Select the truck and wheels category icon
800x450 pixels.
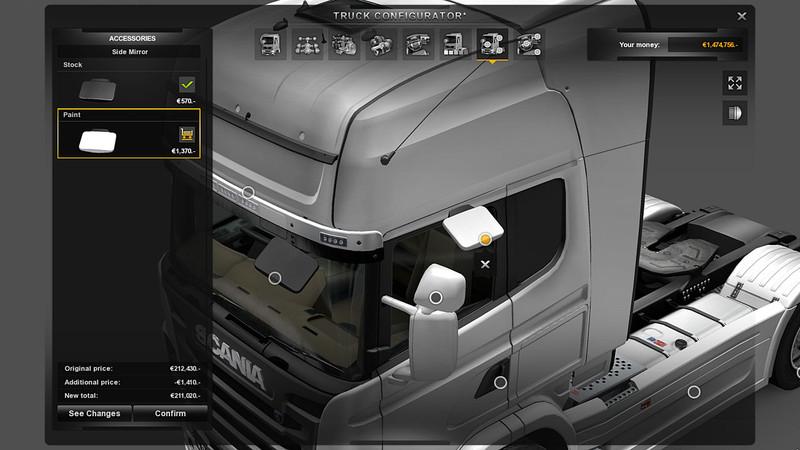coord(454,45)
